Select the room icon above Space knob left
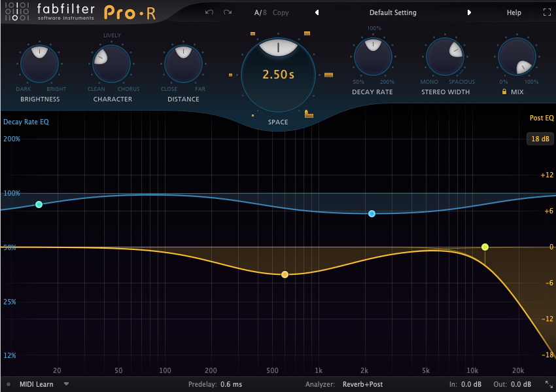Screen dimensions: 556x392 [x=253, y=33]
